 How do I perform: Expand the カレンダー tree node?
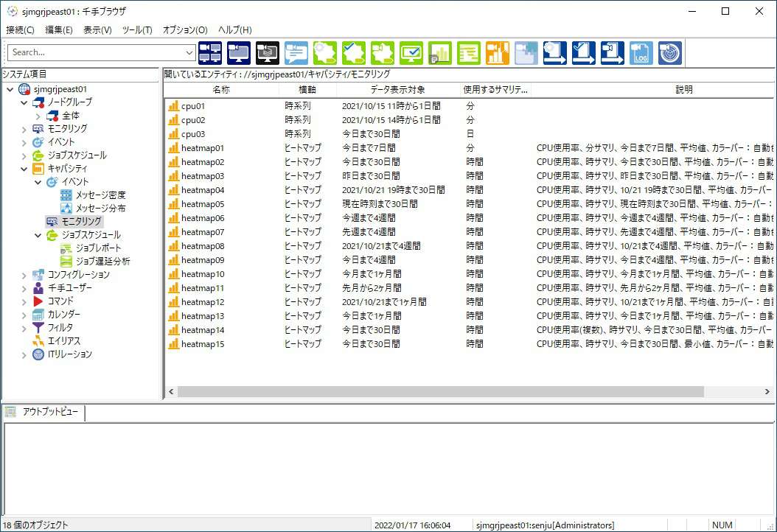tap(24, 315)
